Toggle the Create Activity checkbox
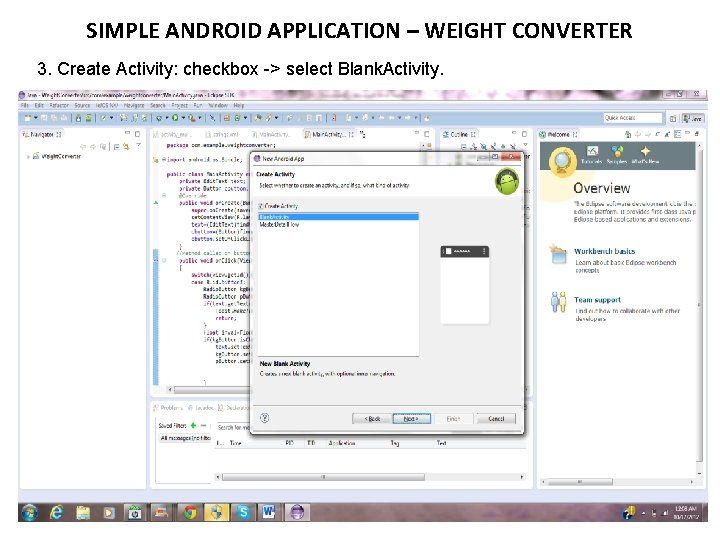This screenshot has width=720, height=540. point(261,206)
